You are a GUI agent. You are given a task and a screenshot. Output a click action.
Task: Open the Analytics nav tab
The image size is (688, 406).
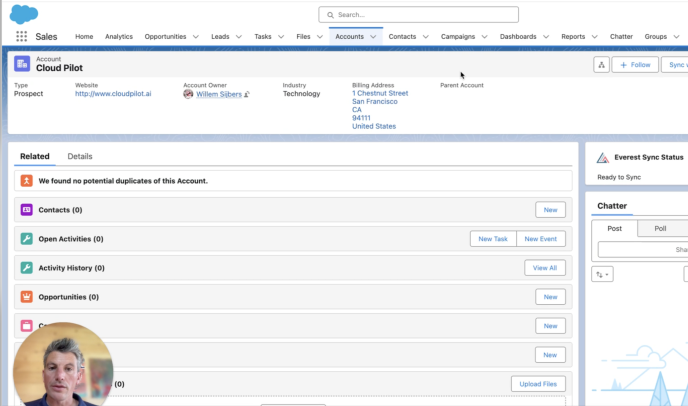[119, 36]
